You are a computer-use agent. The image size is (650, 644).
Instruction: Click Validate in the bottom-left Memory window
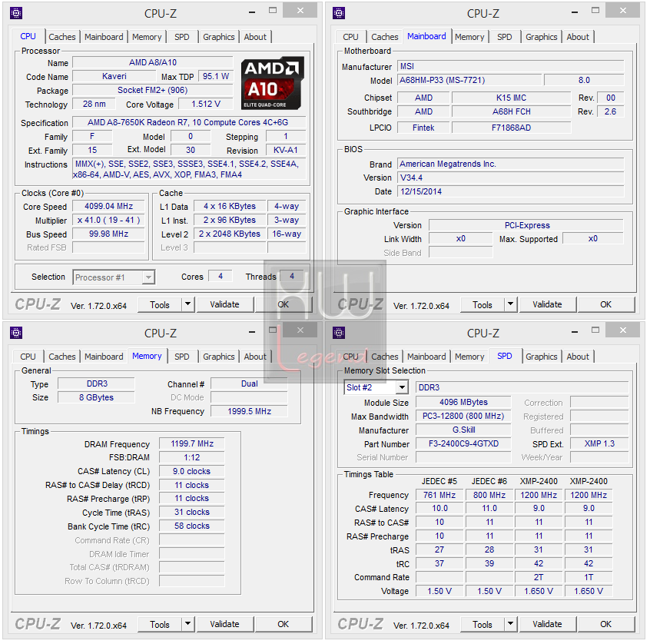coord(224,624)
